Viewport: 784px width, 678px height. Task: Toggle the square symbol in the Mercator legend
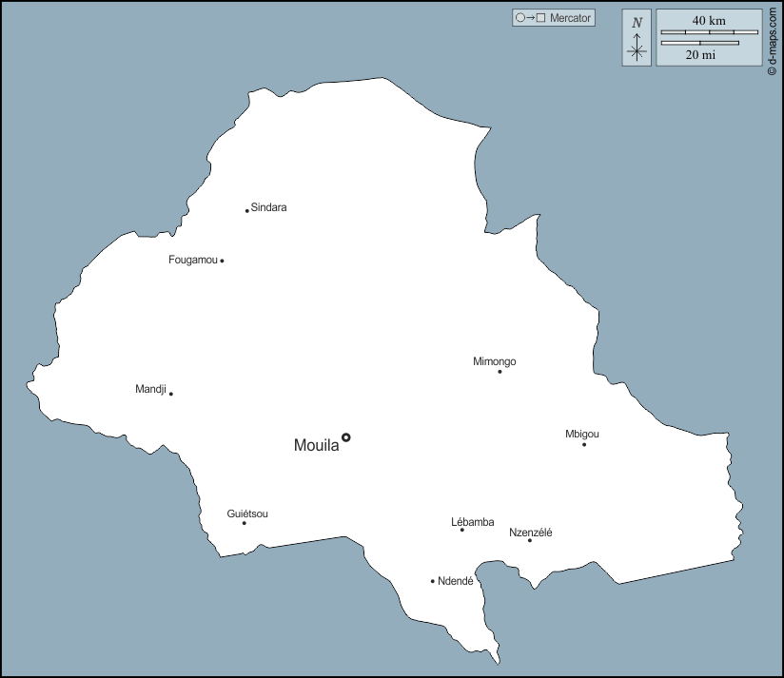[539, 17]
